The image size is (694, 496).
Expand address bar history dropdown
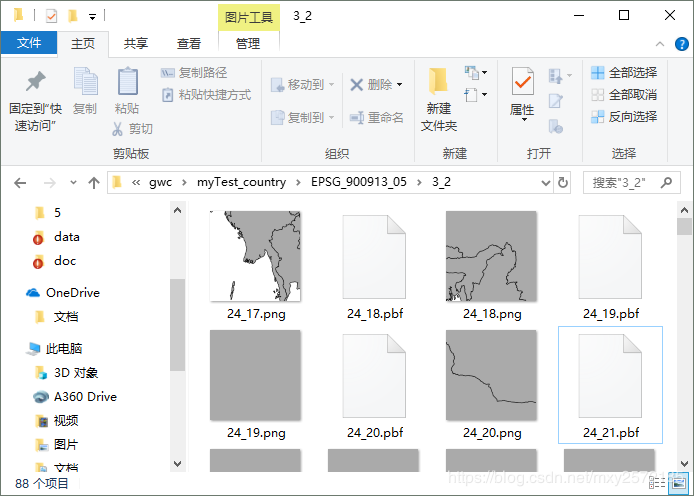click(546, 183)
